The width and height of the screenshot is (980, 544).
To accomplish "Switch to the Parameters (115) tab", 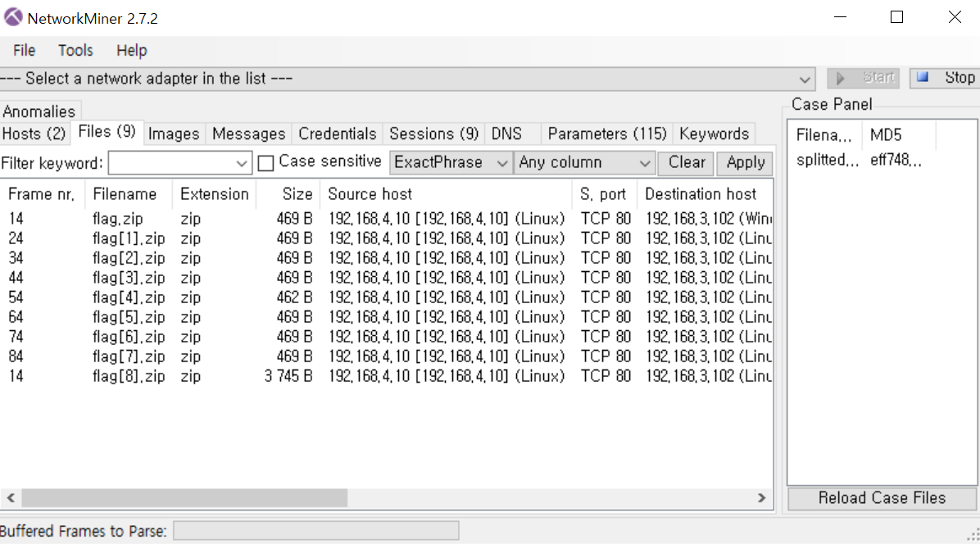I will point(607,134).
